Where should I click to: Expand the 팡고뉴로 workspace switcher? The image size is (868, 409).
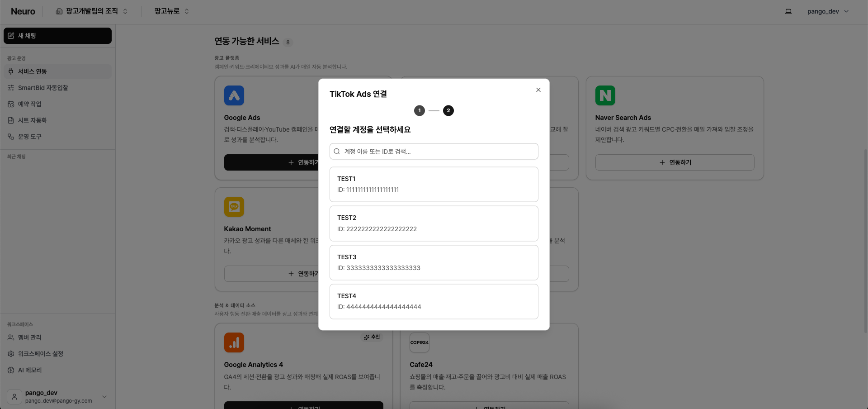coord(171,11)
